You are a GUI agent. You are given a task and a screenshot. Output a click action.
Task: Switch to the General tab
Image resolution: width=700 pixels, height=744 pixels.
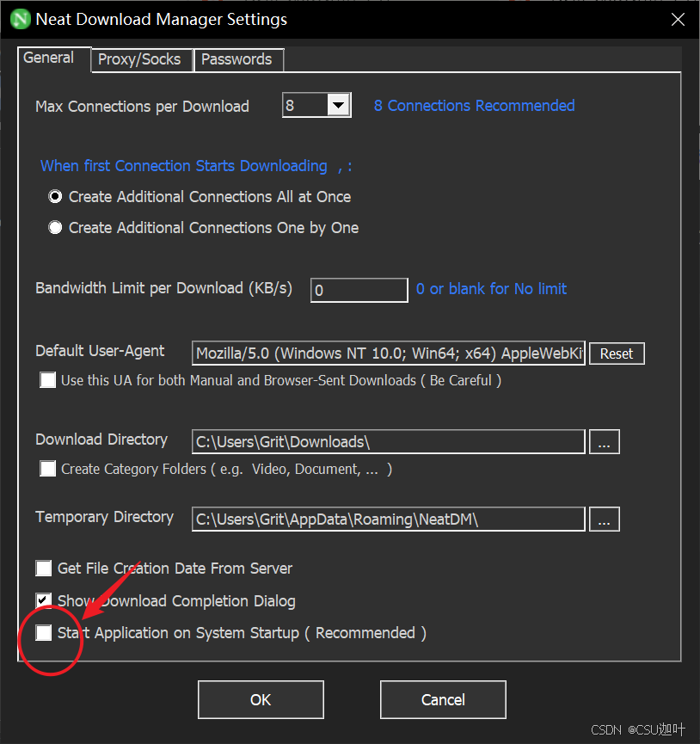pos(54,58)
